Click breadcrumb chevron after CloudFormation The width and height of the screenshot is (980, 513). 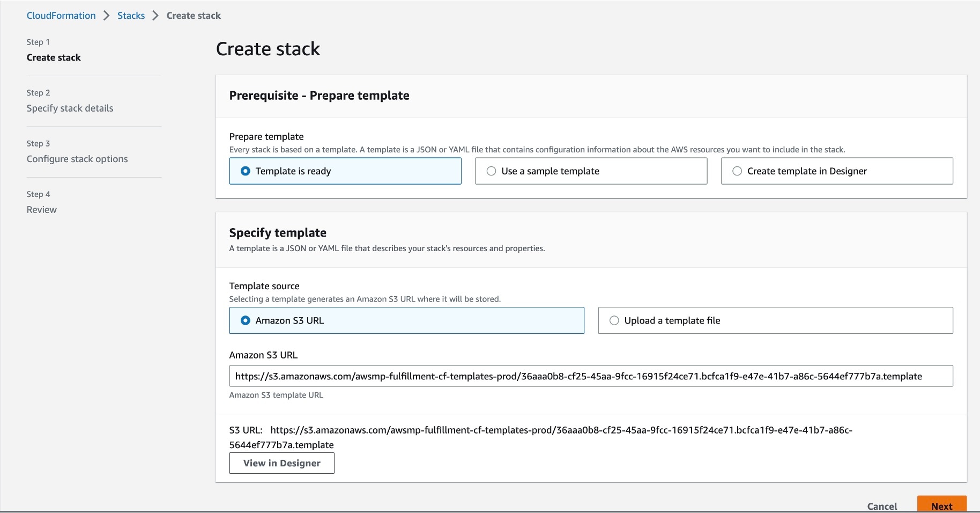[x=106, y=16]
